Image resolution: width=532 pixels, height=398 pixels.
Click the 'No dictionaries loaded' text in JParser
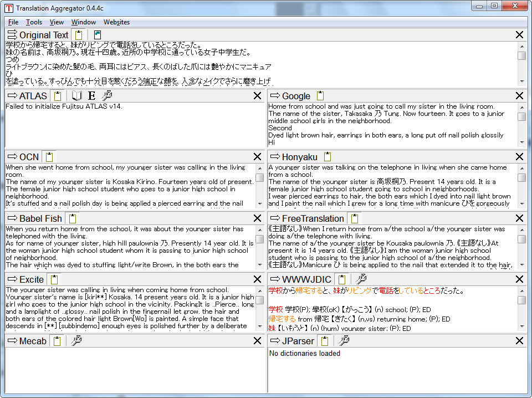304,354
